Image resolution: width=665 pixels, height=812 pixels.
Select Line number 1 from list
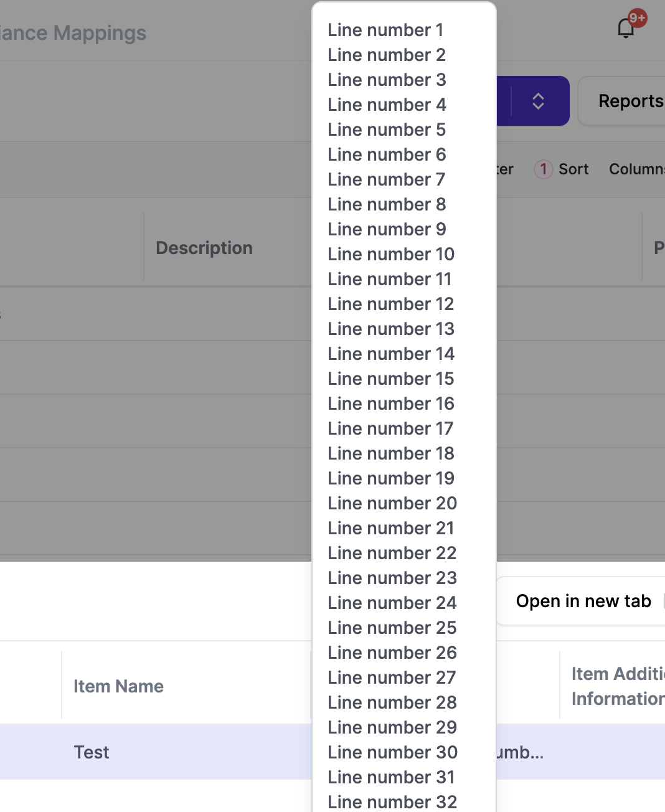coord(385,30)
